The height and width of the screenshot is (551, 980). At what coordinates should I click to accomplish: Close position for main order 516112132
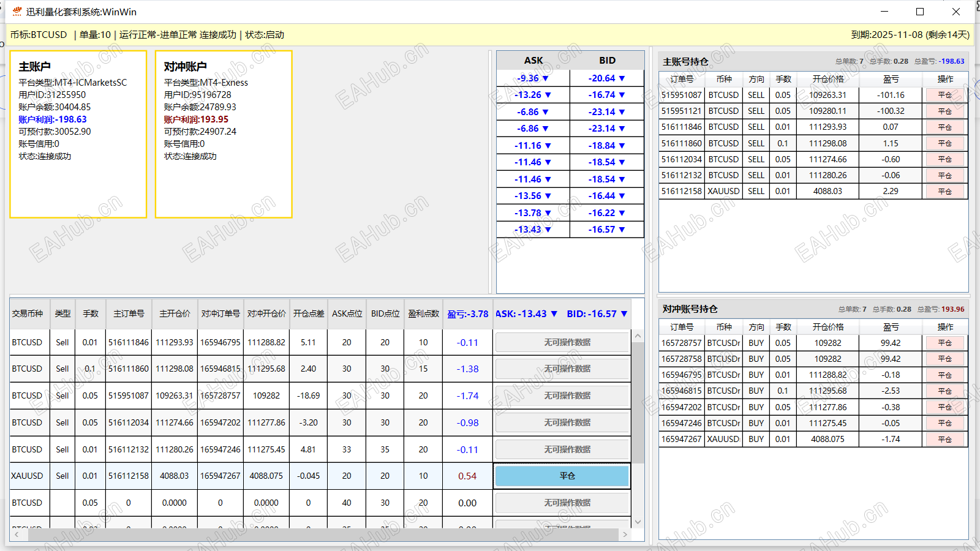pyautogui.click(x=945, y=175)
